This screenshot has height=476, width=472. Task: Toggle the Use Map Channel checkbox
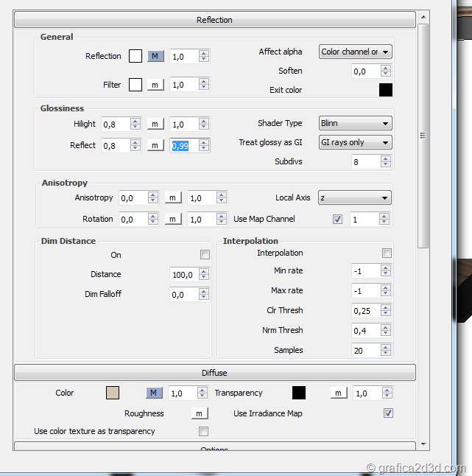point(338,219)
